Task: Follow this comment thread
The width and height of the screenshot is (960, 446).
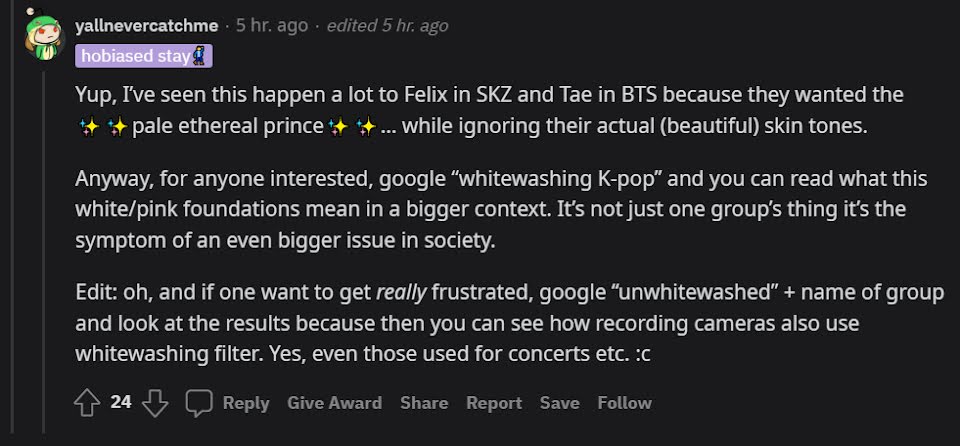Action: (624, 403)
